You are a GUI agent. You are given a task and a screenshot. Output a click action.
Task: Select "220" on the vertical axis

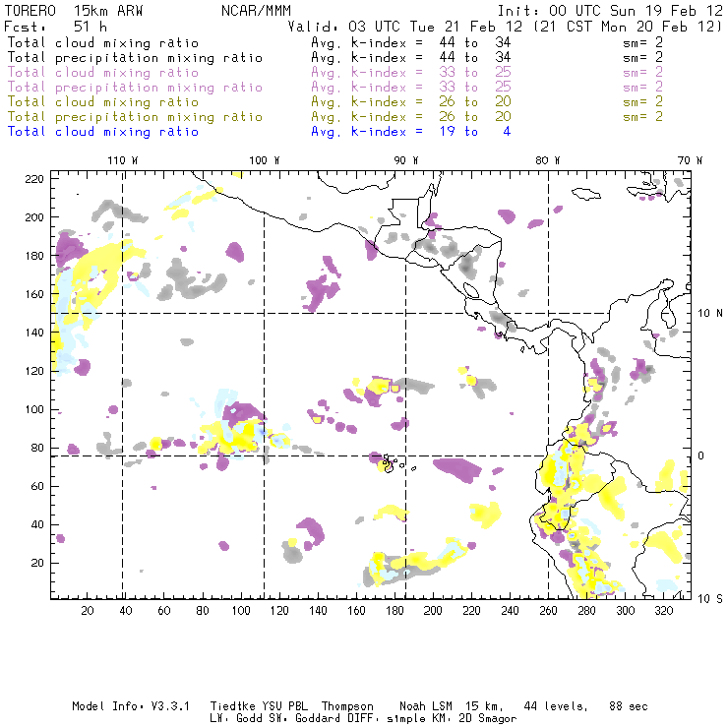[34, 179]
